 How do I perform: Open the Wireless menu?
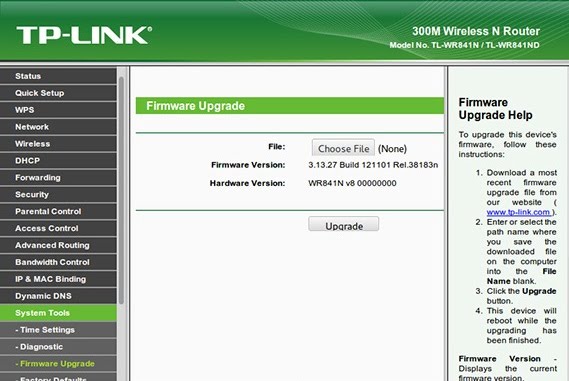[x=58, y=144]
